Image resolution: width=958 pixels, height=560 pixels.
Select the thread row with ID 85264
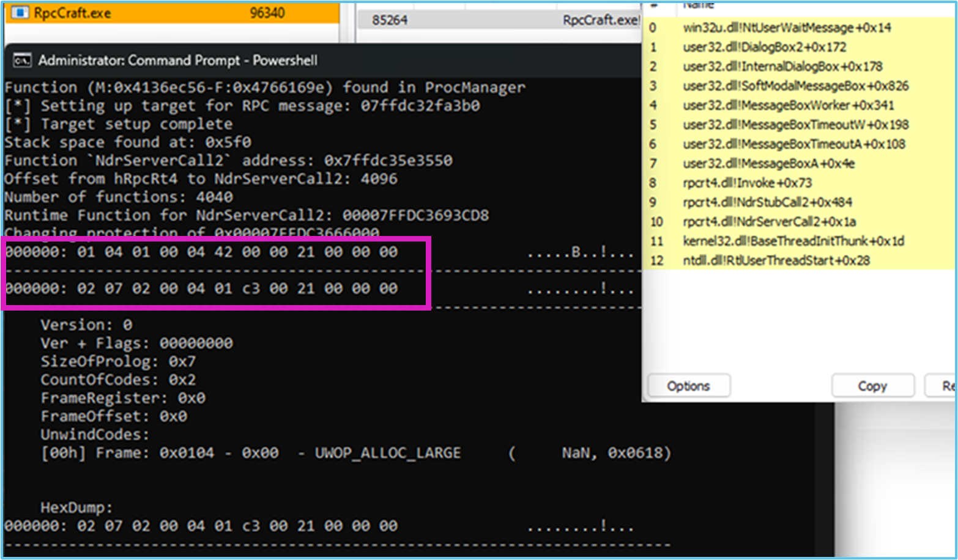pos(390,20)
